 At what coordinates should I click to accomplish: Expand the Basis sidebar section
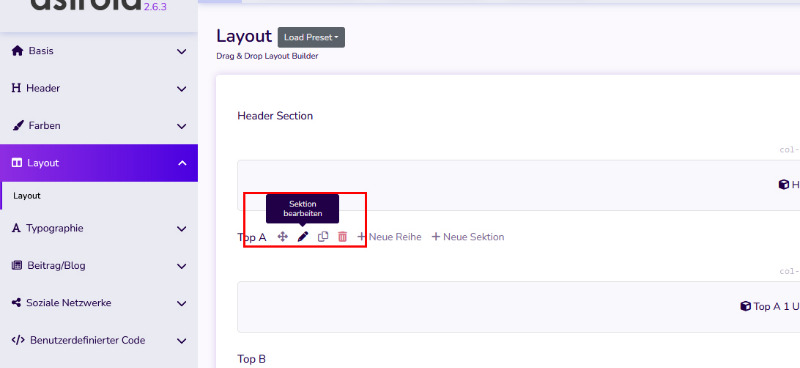(99, 51)
